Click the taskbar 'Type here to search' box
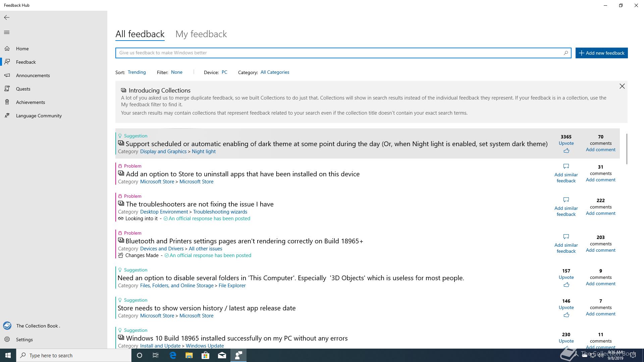The height and width of the screenshot is (362, 644). tap(74, 355)
